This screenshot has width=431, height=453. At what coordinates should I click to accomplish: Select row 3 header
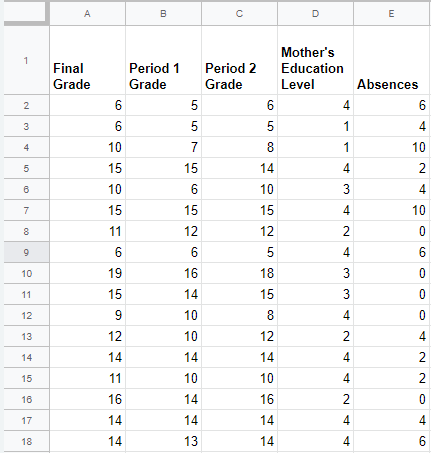coord(26,126)
